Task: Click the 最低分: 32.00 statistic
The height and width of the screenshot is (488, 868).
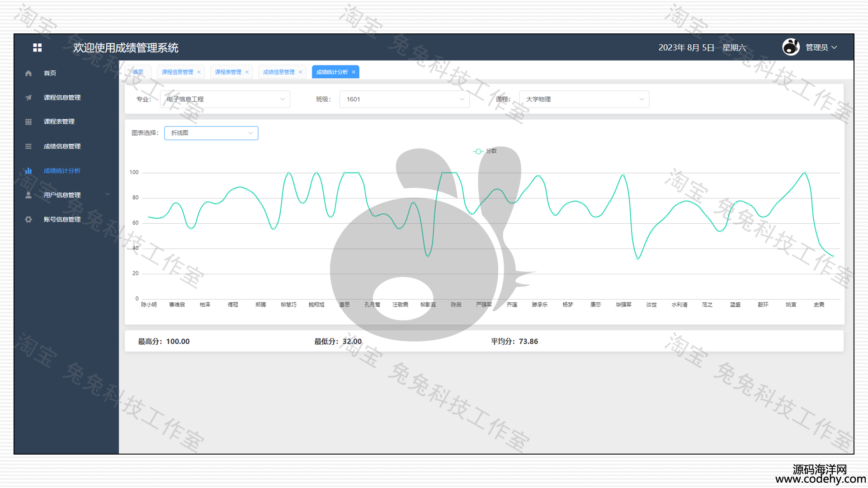Action: [338, 342]
